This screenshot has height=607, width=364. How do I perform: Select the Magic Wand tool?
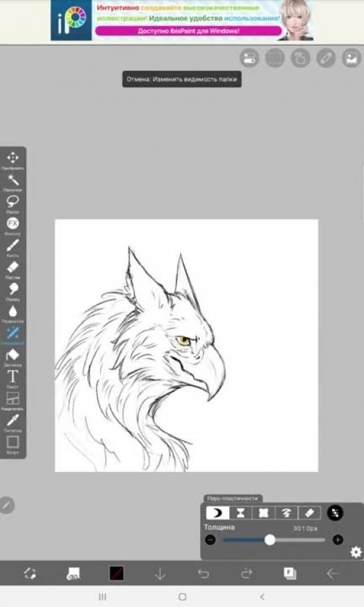[x=13, y=180]
